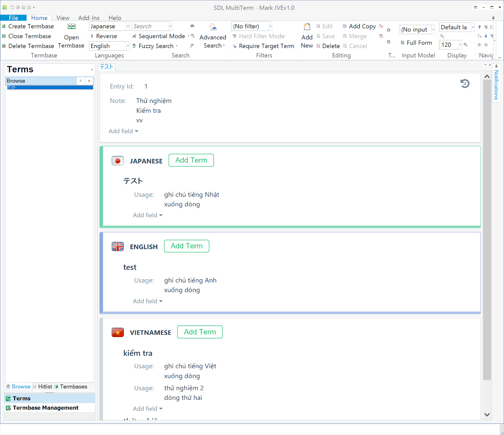
Task: Toggle Fuzzy Search
Action: pos(153,46)
